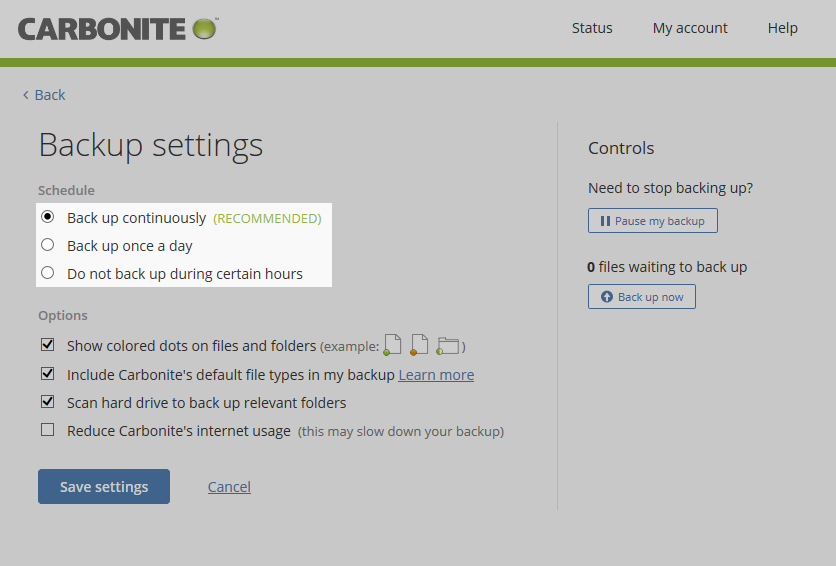Select Back up continuously option
The height and width of the screenshot is (566, 836).
(x=47, y=217)
